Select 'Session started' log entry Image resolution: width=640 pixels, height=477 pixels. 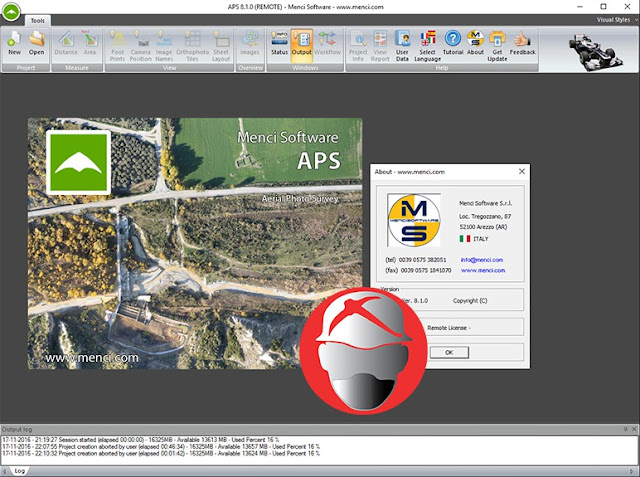[141, 440]
